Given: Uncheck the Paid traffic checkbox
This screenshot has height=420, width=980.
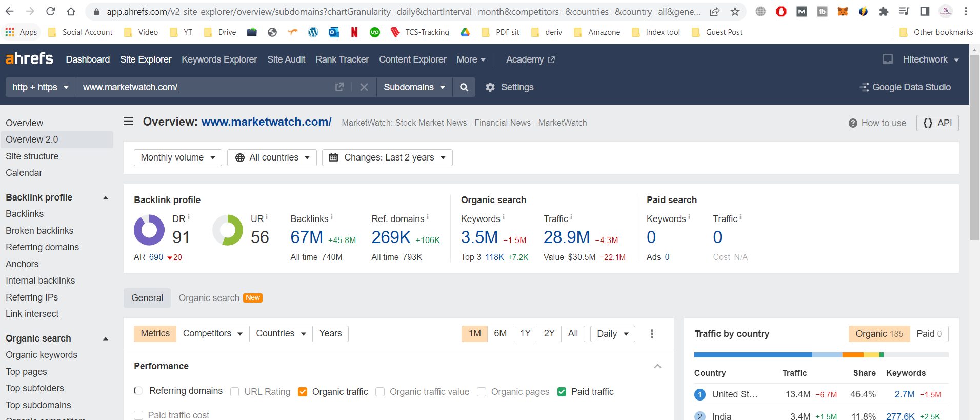Looking at the screenshot, I should click(x=562, y=392).
